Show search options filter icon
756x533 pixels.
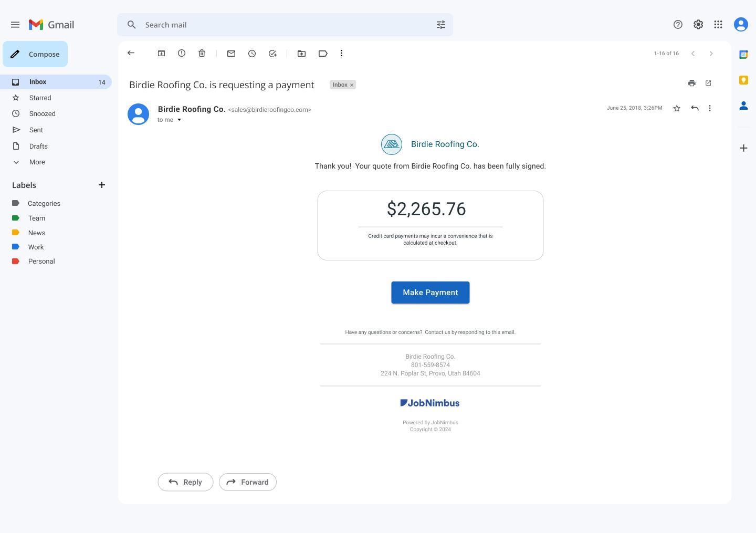tap(441, 25)
